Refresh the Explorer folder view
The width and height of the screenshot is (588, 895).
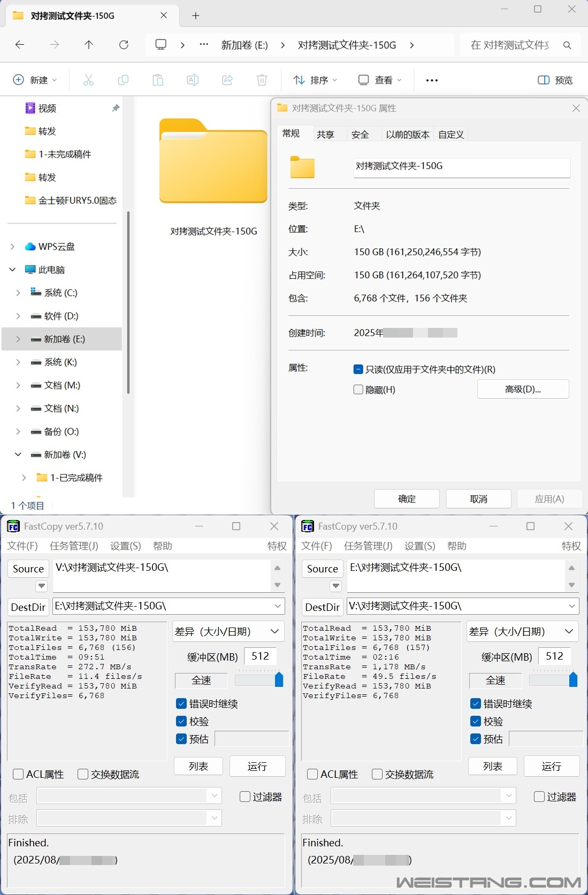[124, 45]
